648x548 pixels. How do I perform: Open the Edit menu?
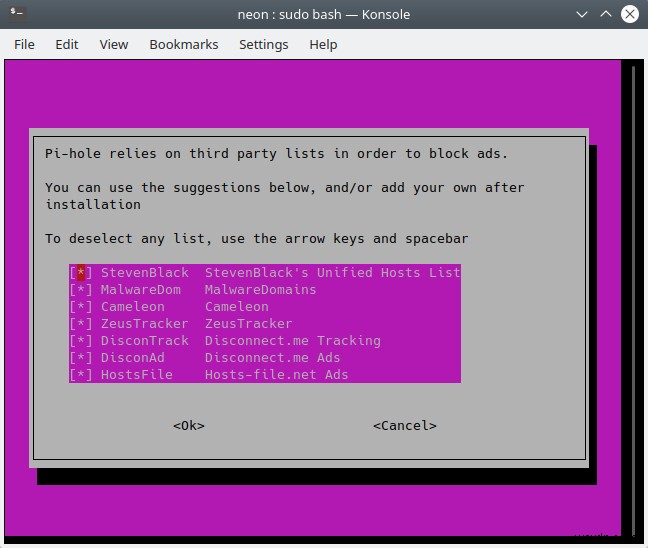point(67,45)
